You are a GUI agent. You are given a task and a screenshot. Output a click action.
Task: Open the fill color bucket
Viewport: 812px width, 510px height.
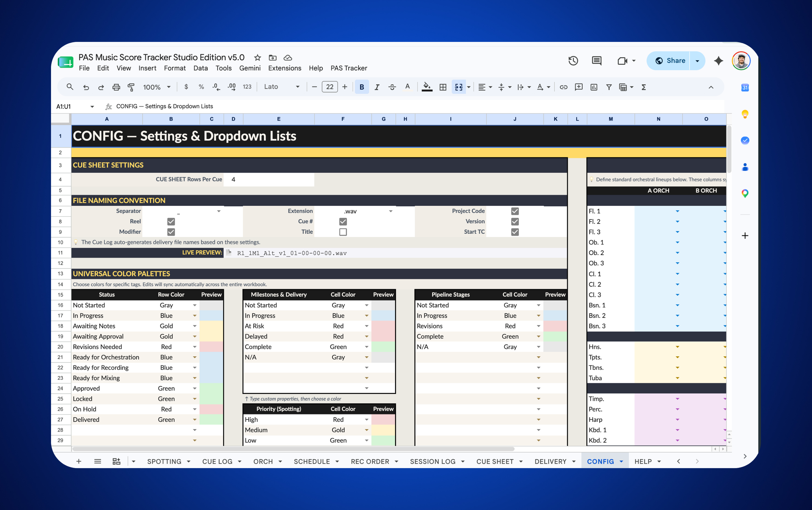(427, 87)
